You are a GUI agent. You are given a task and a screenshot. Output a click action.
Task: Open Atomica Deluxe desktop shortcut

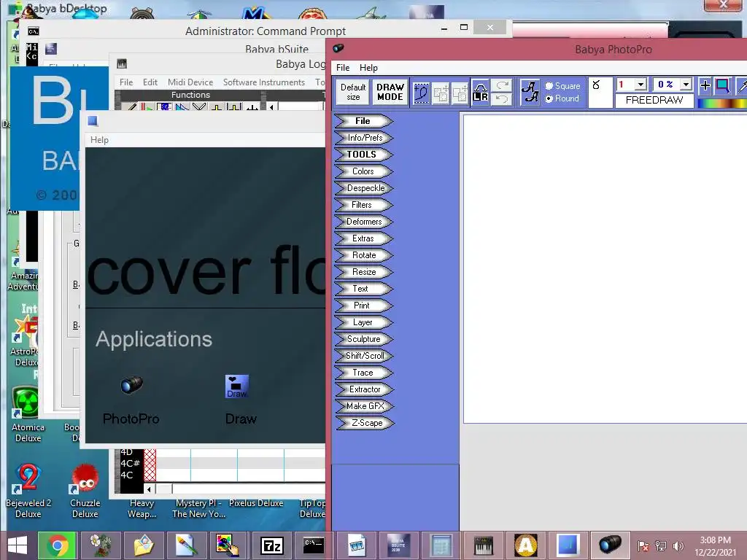pos(28,415)
